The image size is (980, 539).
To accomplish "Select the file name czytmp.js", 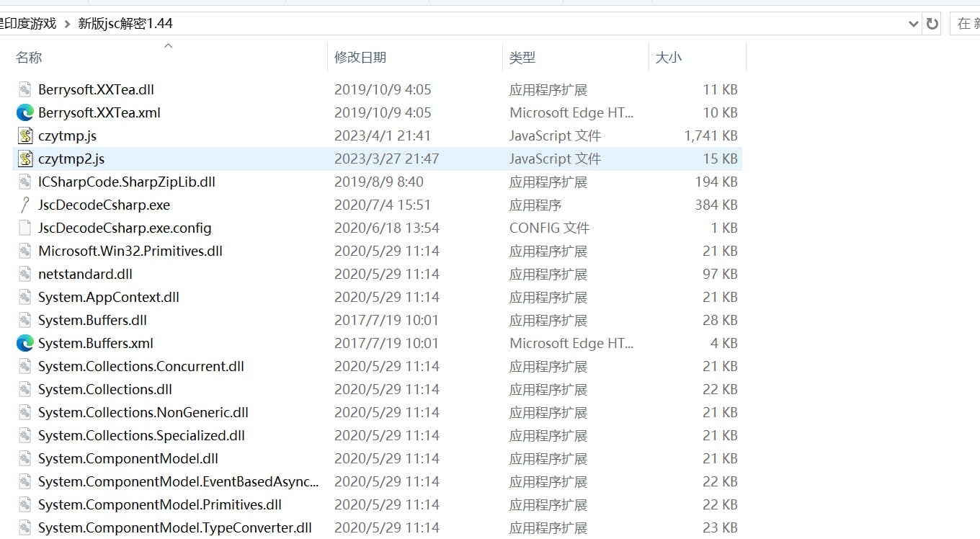I will [68, 135].
